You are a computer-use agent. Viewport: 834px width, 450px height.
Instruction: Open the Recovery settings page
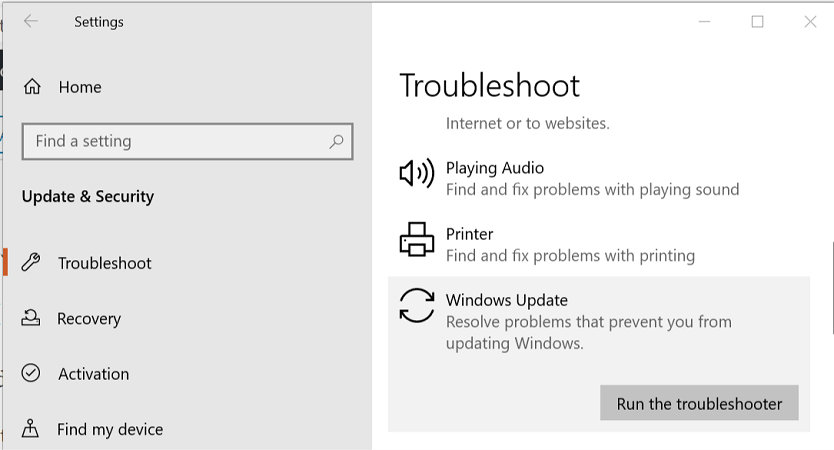tap(89, 319)
